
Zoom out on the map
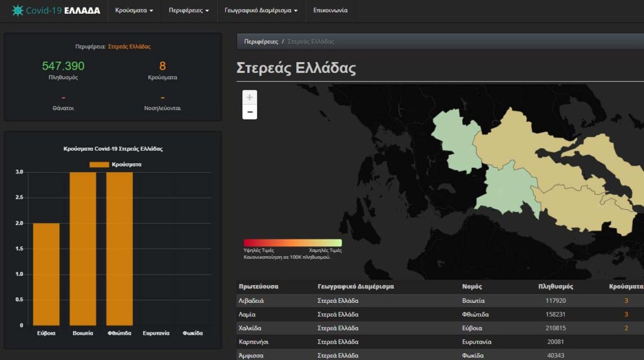click(x=250, y=112)
